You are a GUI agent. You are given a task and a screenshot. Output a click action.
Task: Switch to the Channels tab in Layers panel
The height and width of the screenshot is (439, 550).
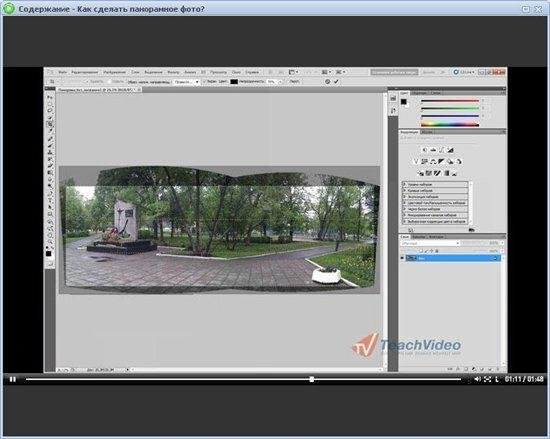click(x=418, y=237)
